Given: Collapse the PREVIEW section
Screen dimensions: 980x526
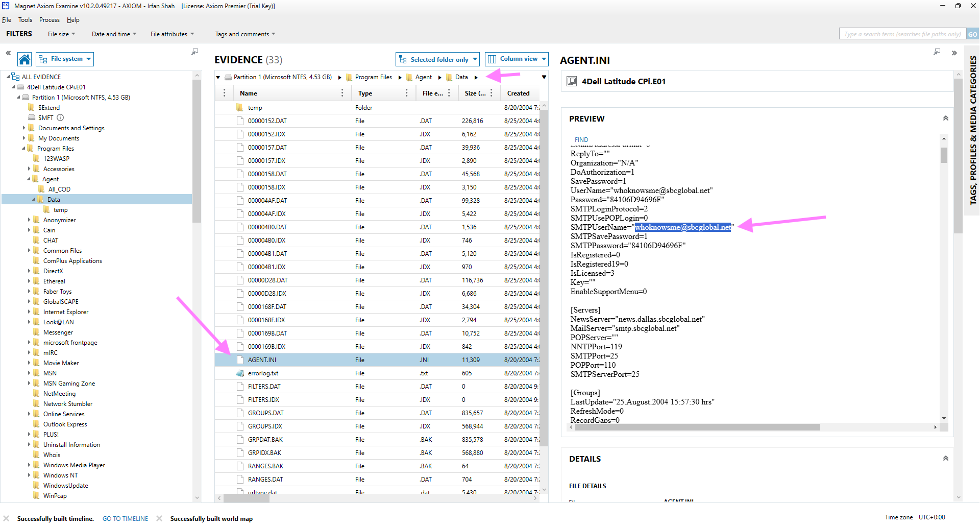Looking at the screenshot, I should 945,118.
